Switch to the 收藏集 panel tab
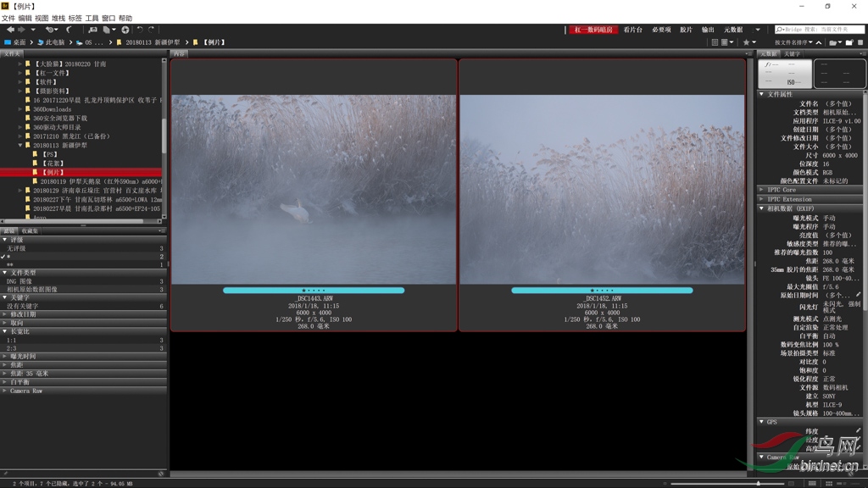Image resolution: width=868 pixels, height=488 pixels. point(30,231)
